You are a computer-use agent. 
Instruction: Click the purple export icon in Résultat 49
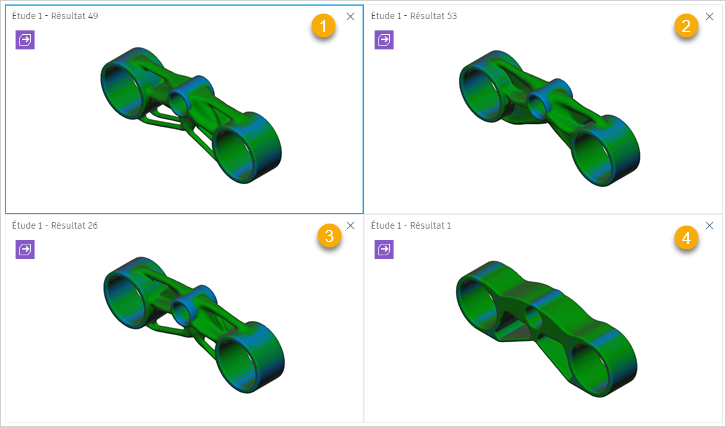click(25, 40)
